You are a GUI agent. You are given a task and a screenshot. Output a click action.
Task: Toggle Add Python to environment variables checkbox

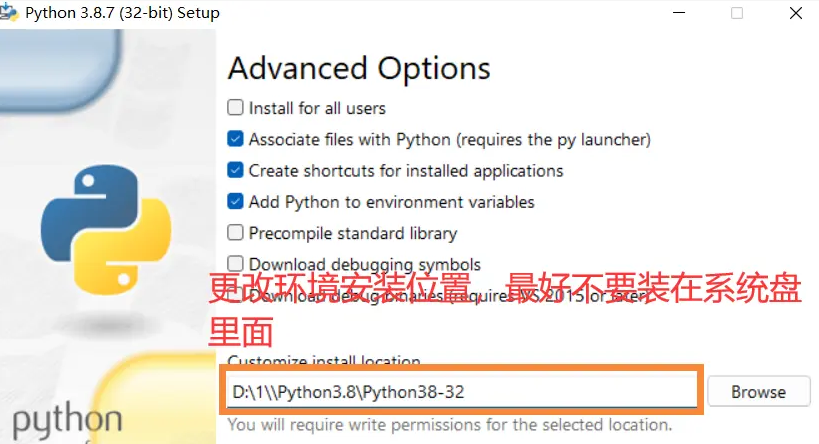(x=236, y=202)
